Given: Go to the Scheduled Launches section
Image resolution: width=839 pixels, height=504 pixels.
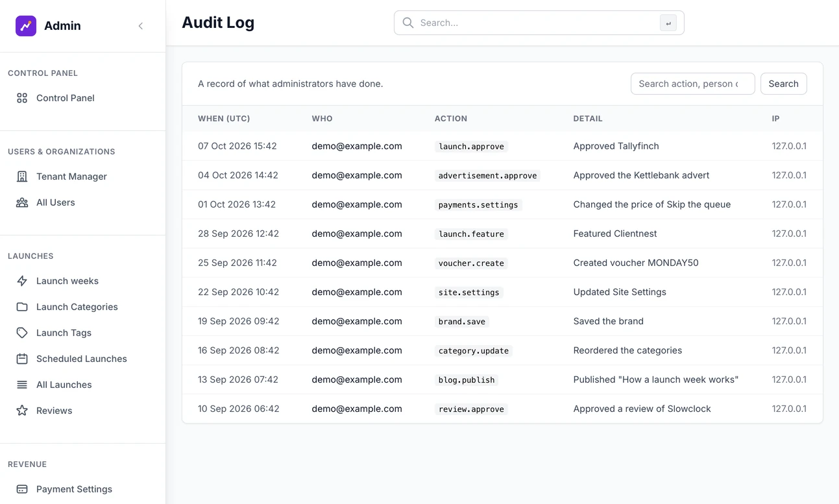Looking at the screenshot, I should [x=82, y=359].
